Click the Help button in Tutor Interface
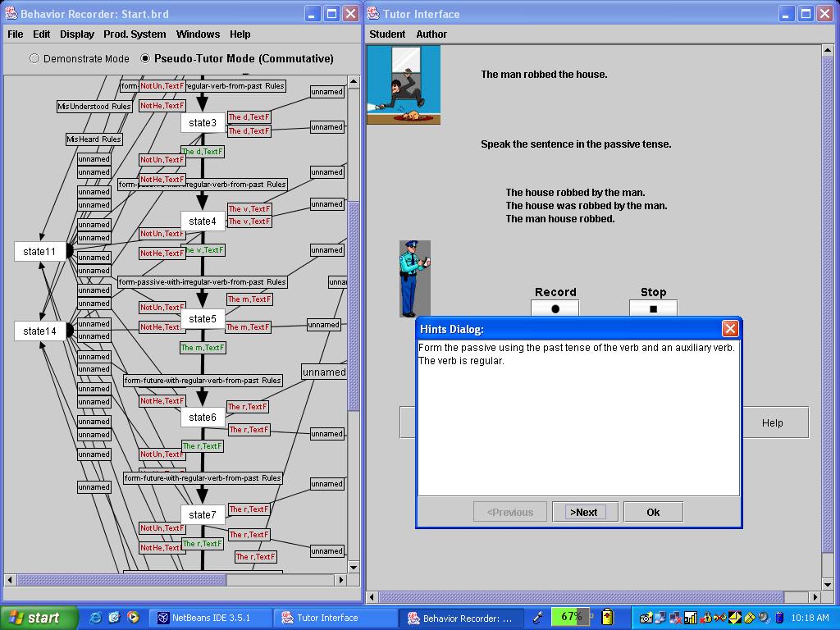840x630 pixels. coord(772,422)
